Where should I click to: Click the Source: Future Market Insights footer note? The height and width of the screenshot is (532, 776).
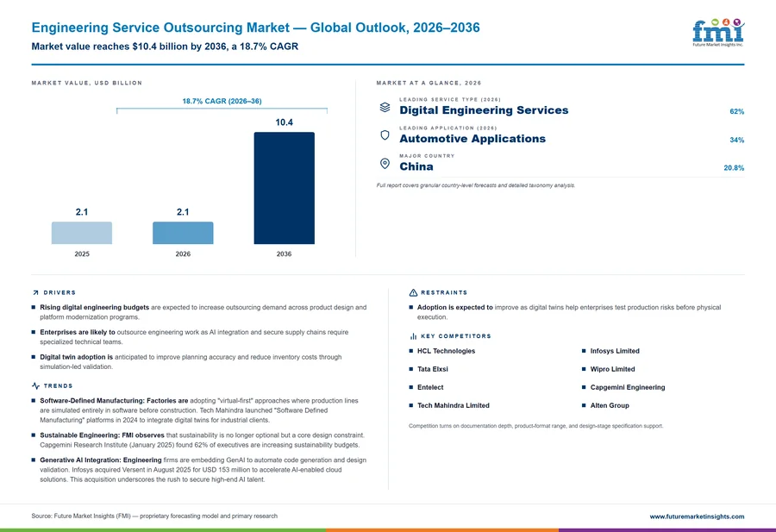pos(154,516)
